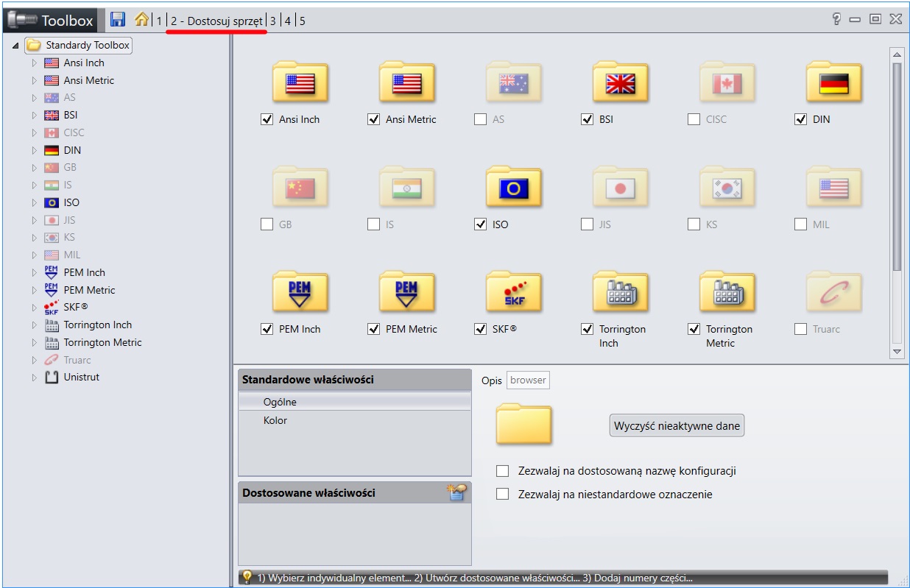Image resolution: width=910 pixels, height=588 pixels.
Task: Go to step 1 tab
Action: coord(159,21)
